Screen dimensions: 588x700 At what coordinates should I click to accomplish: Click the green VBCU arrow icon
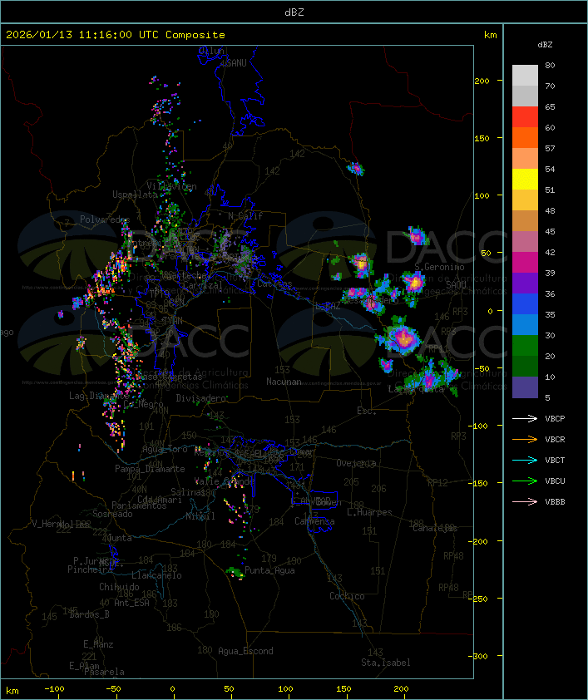pyautogui.click(x=526, y=481)
